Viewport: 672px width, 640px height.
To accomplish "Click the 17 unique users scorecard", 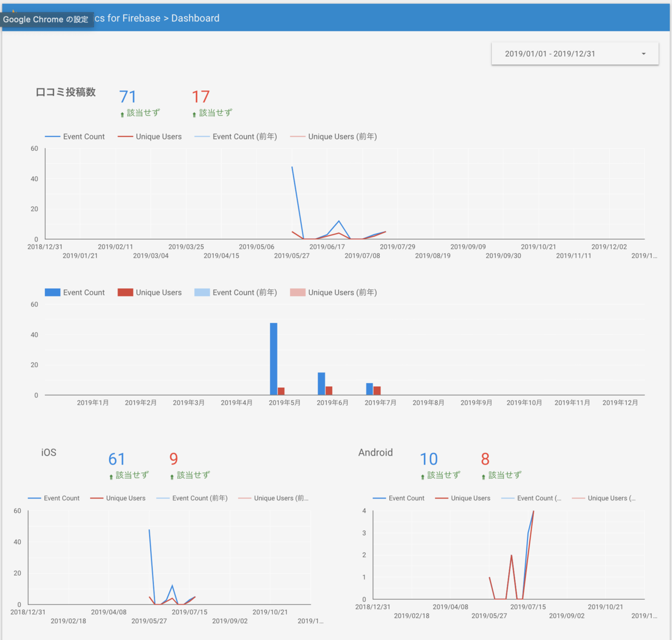I will pyautogui.click(x=200, y=97).
